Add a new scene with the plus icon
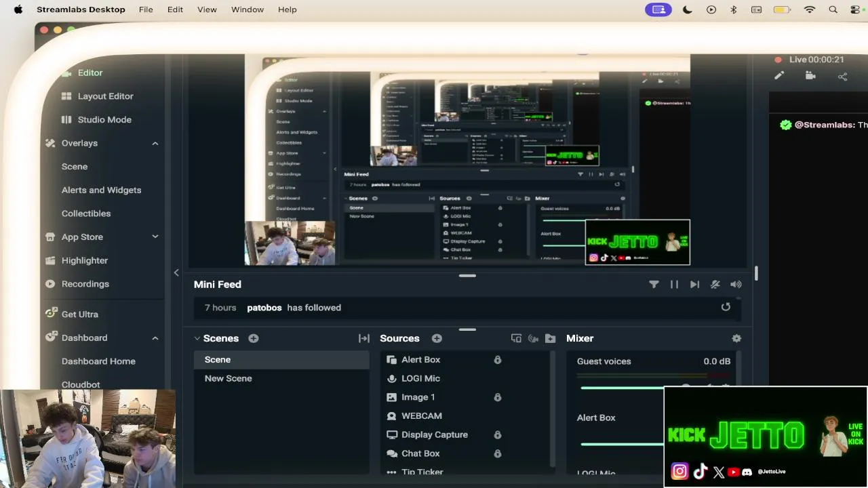868x488 pixels. [x=253, y=338]
